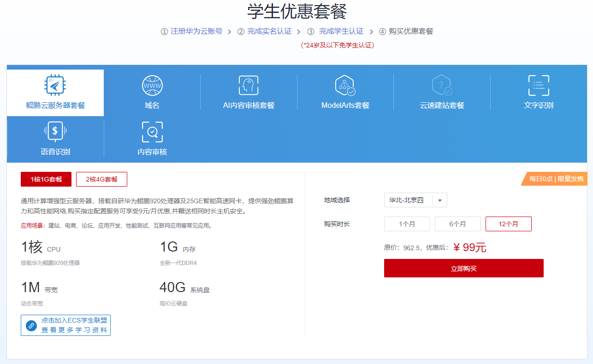This screenshot has height=364, width=593.
Task: Click the 1M 带宽 spec
Action: point(39,288)
